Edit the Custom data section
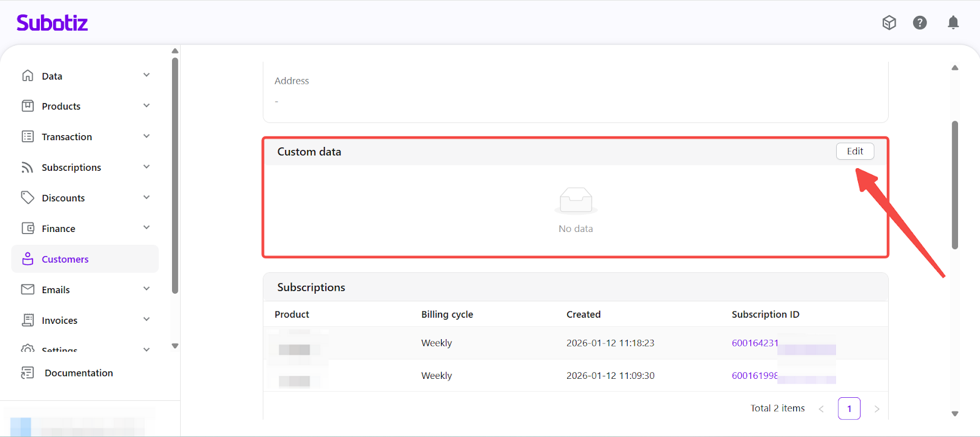Image resolution: width=980 pixels, height=437 pixels. coord(854,151)
